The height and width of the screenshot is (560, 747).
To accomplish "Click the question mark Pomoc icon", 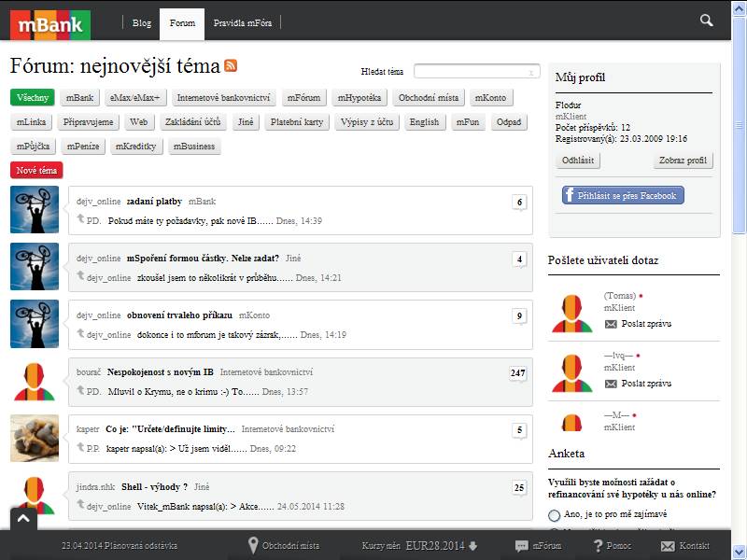I will pos(598,546).
